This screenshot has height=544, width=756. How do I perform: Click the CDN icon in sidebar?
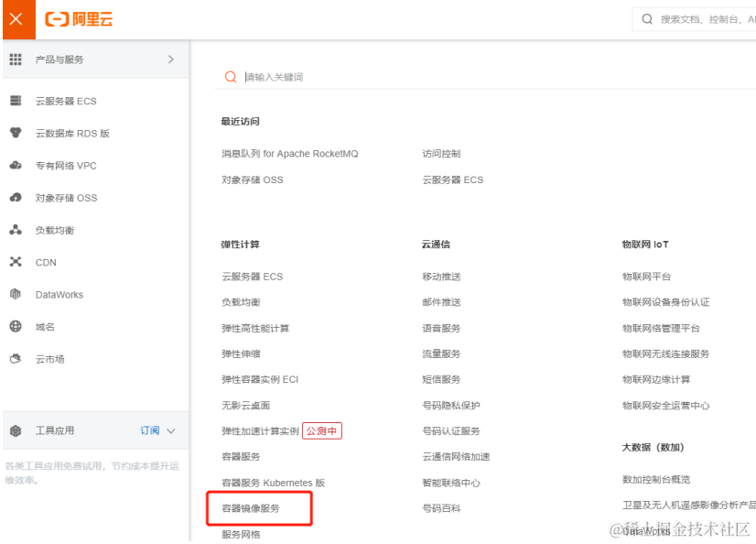16,262
